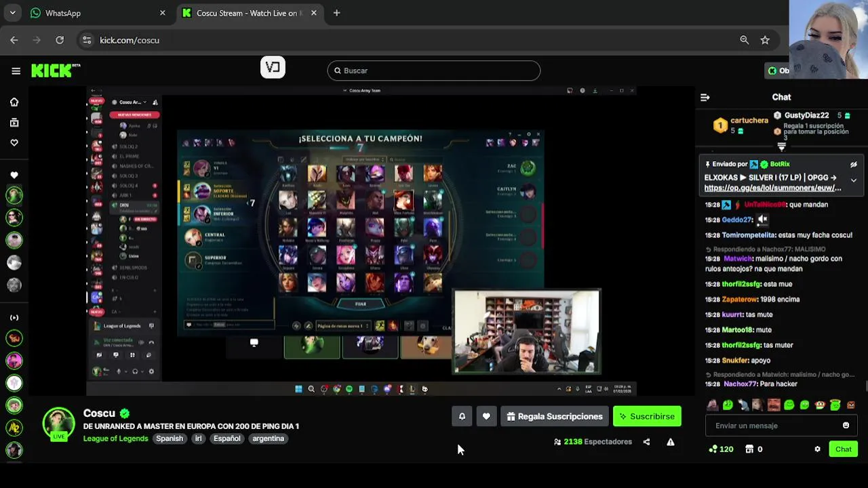Select the argentina tag
Image resolution: width=868 pixels, height=488 pixels.
[269, 439]
